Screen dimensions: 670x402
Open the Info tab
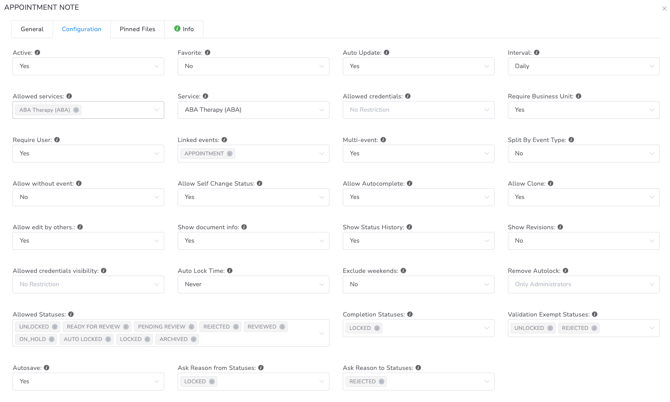(x=184, y=29)
